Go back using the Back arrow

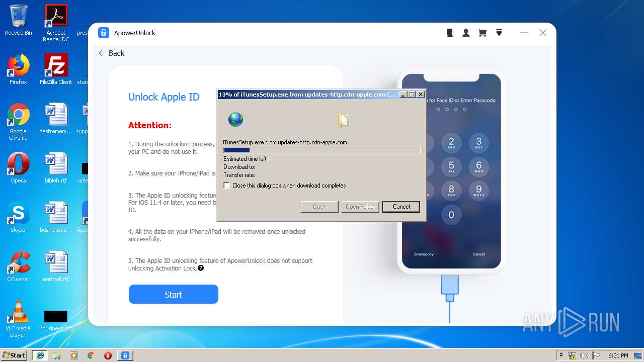[x=112, y=53]
